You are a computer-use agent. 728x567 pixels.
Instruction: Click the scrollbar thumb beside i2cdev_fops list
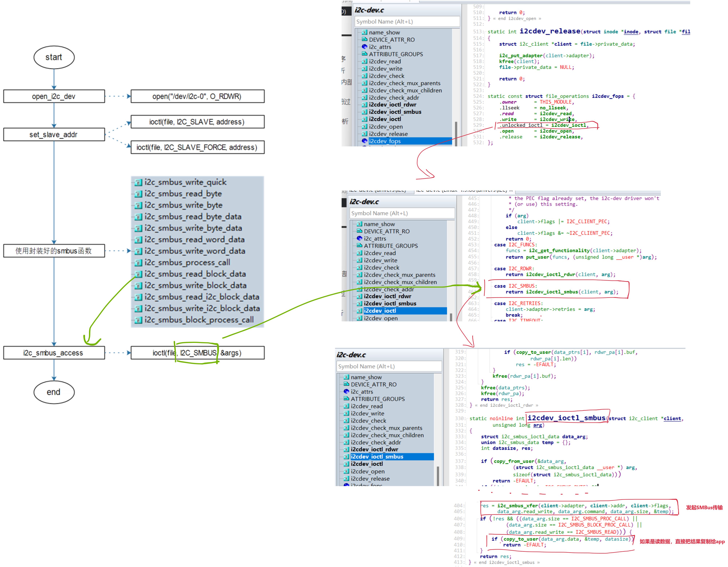(x=456, y=134)
